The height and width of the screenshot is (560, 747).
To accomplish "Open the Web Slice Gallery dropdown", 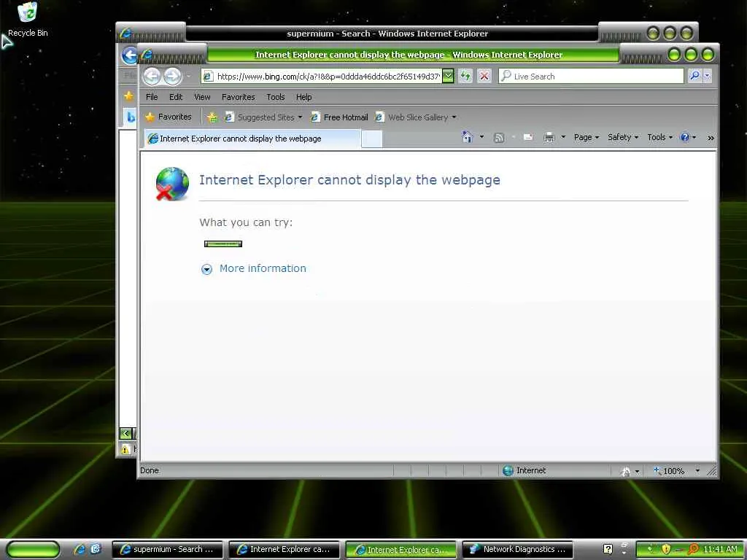I will pos(415,117).
